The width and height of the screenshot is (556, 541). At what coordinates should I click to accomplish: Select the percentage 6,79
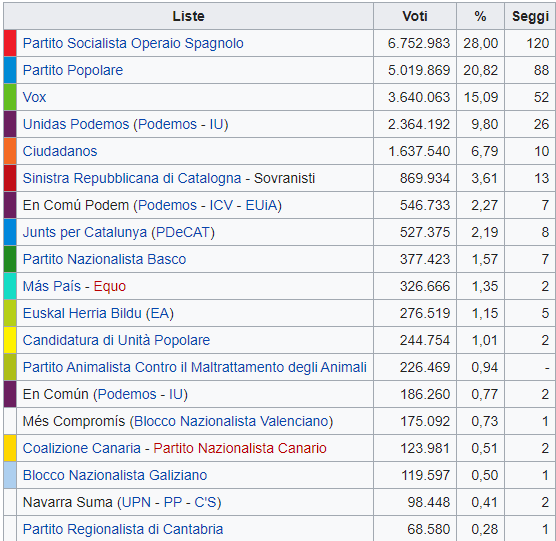pos(484,151)
